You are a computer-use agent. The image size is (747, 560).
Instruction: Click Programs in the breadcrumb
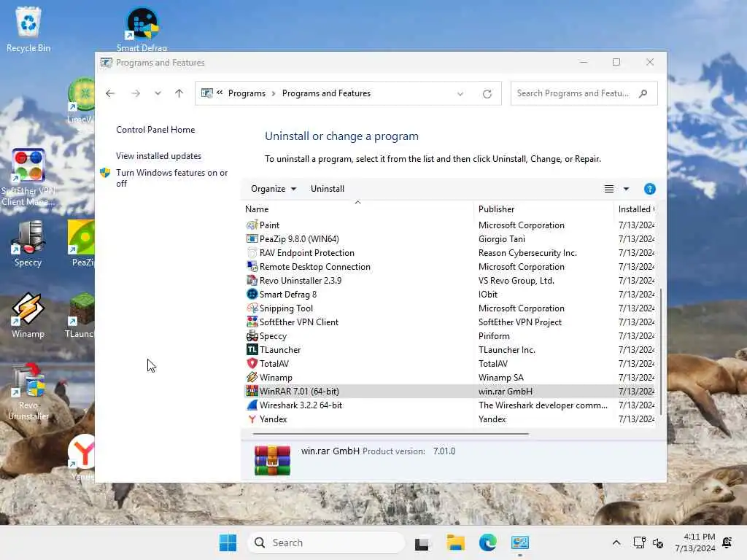pyautogui.click(x=247, y=93)
